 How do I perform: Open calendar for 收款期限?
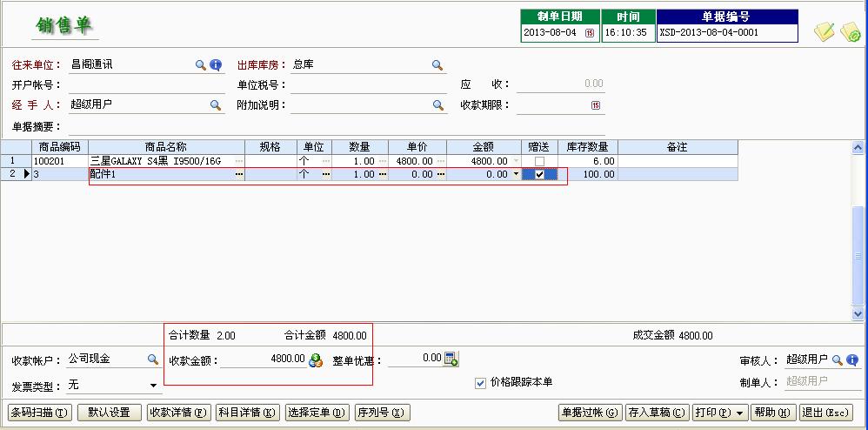tap(596, 104)
